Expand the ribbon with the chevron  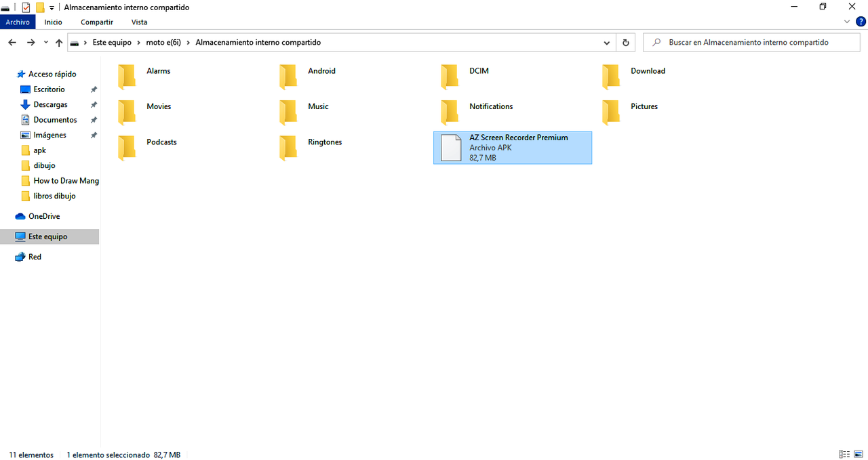pos(847,22)
